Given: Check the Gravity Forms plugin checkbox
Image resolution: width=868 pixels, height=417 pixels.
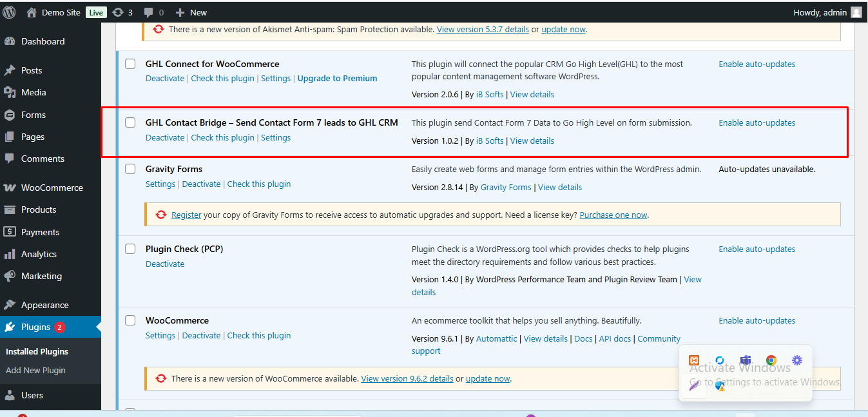Looking at the screenshot, I should pos(130,169).
